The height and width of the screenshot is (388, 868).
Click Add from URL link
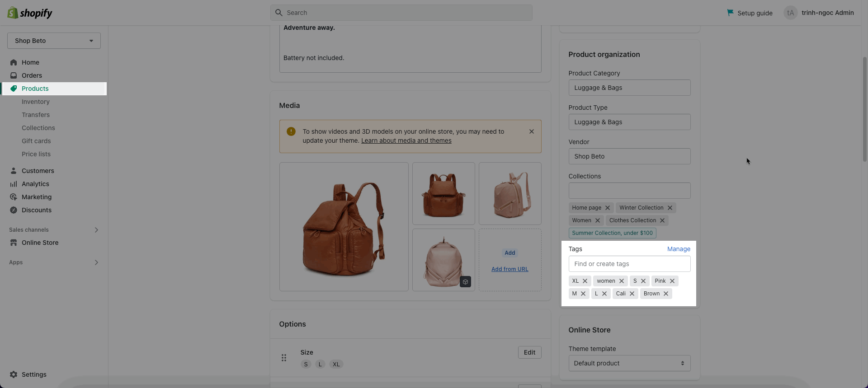tap(509, 269)
